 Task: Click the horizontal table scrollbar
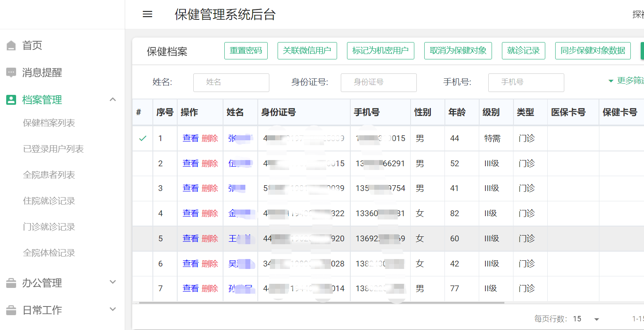(321, 303)
